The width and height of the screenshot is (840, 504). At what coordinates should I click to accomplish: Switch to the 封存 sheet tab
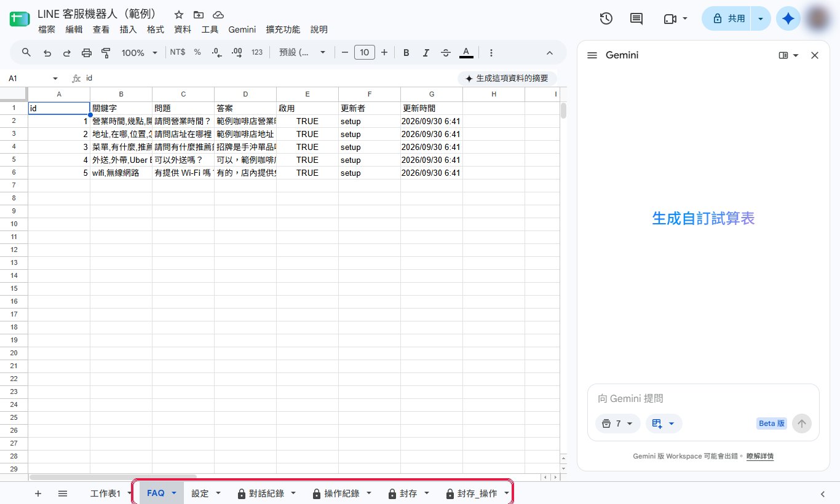(x=408, y=493)
